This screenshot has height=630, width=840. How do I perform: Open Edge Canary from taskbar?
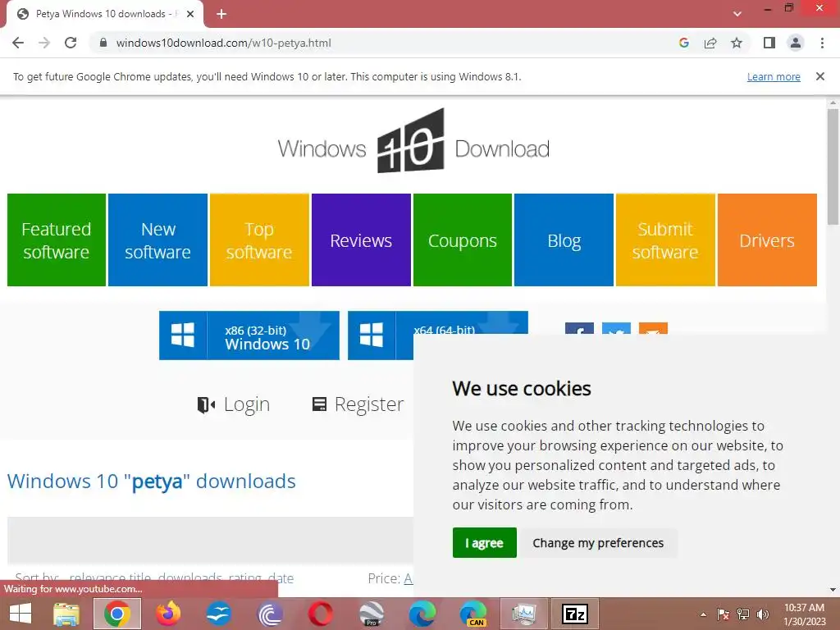(473, 614)
